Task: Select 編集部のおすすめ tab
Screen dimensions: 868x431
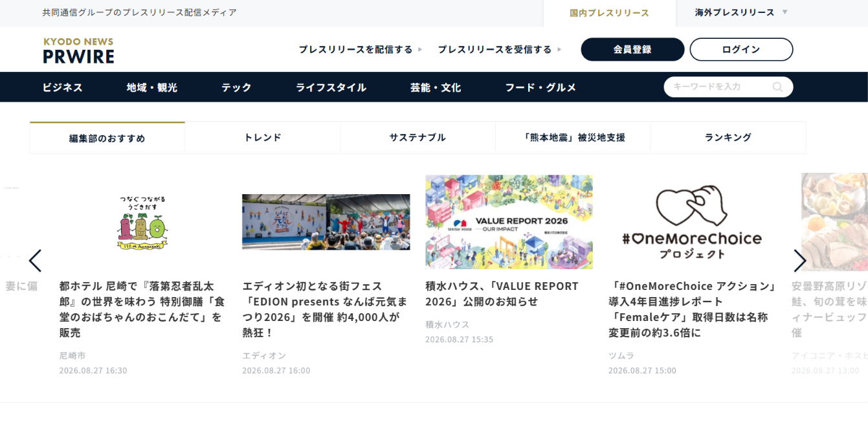Action: tap(107, 138)
